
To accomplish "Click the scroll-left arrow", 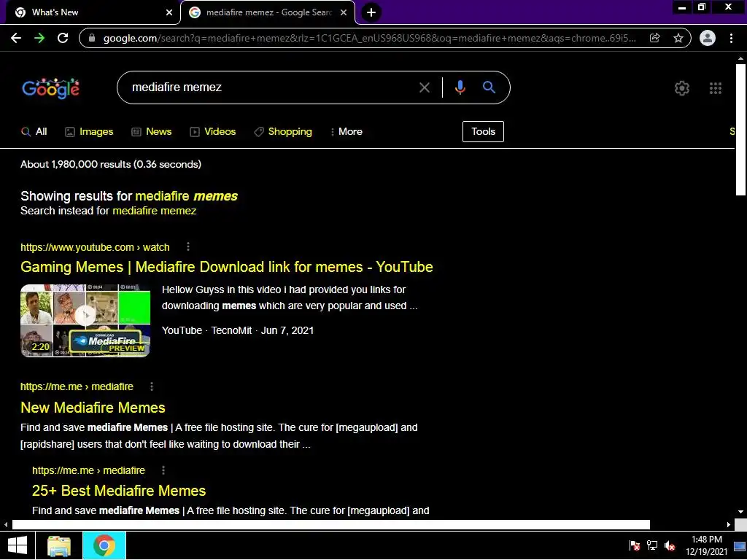I will point(6,525).
